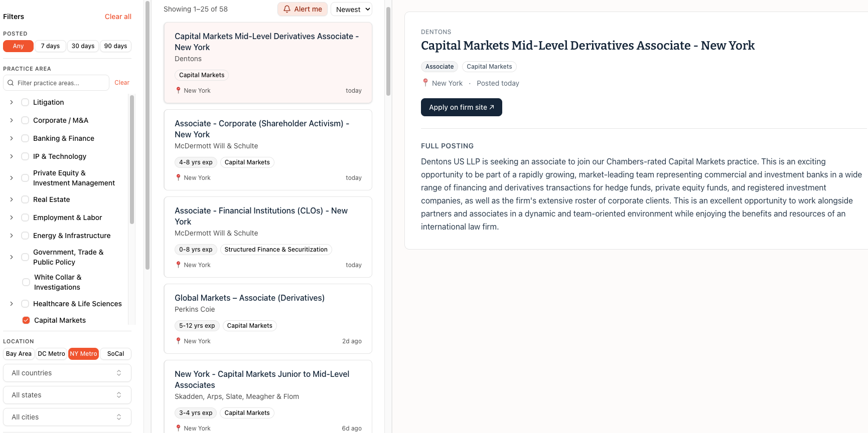Image resolution: width=868 pixels, height=433 pixels.
Task: Click location pin in job detail panel
Action: (425, 83)
